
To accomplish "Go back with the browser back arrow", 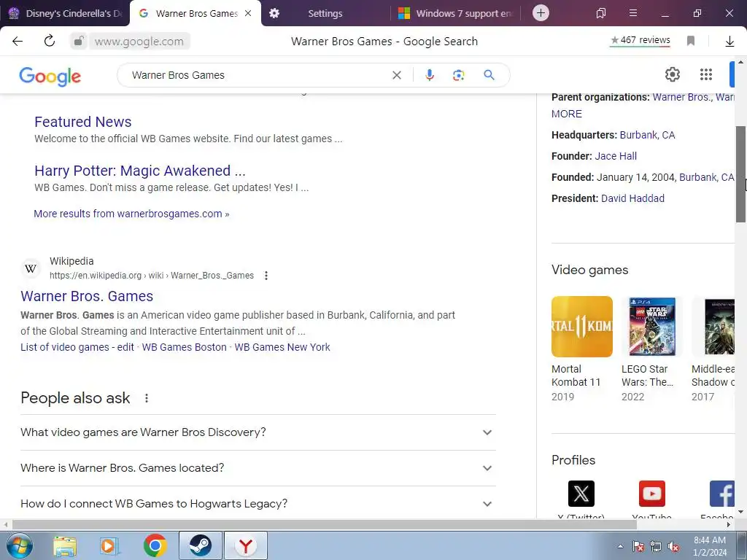I will 18,41.
